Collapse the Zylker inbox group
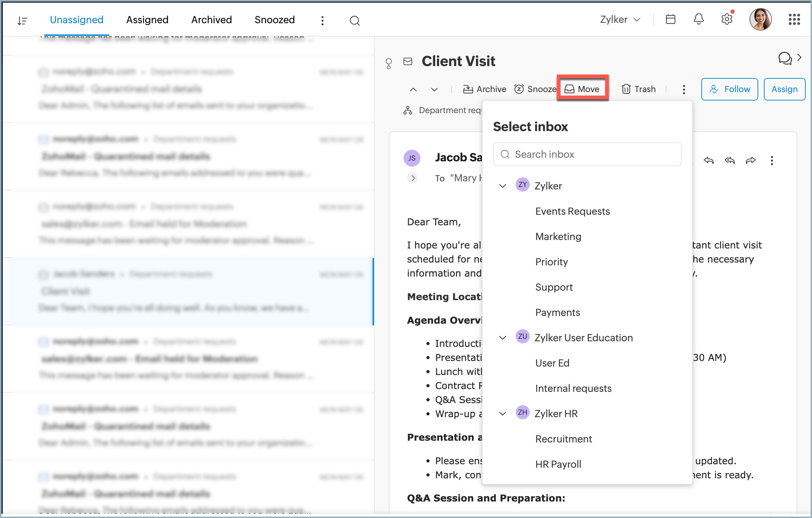This screenshot has width=812, height=518. 503,186
